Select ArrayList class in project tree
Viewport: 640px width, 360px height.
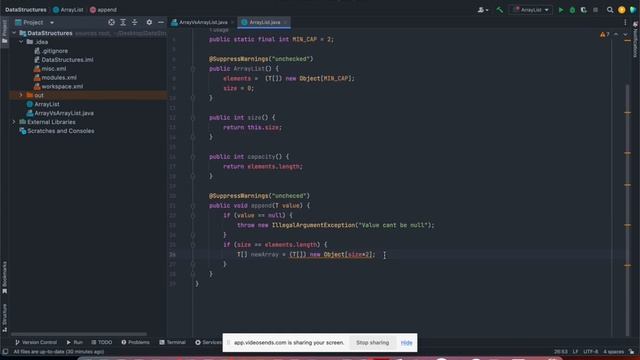click(43, 104)
